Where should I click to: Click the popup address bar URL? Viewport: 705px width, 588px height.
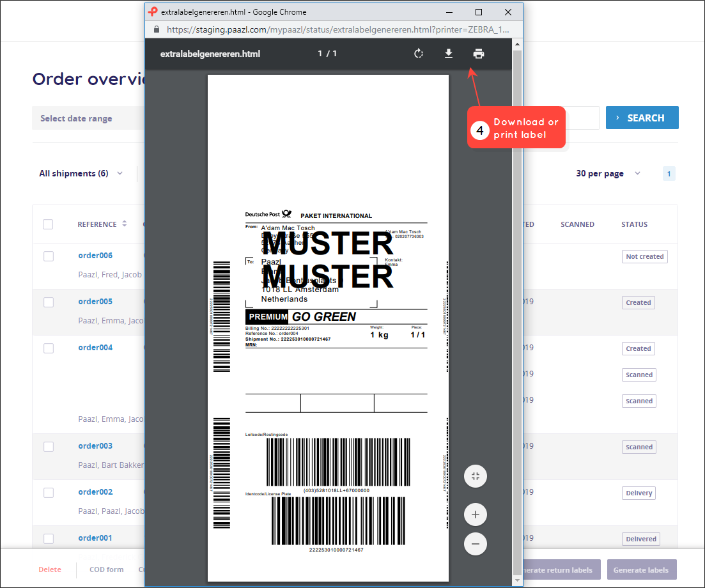pos(337,29)
